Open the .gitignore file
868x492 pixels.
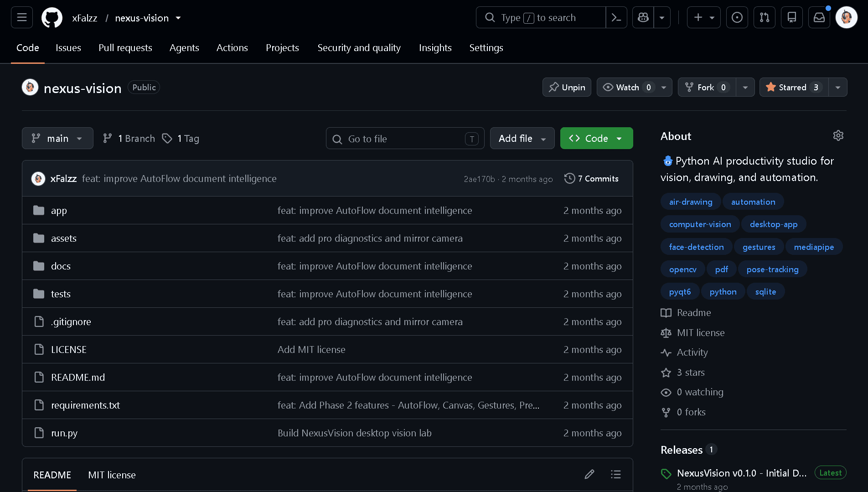coord(71,322)
